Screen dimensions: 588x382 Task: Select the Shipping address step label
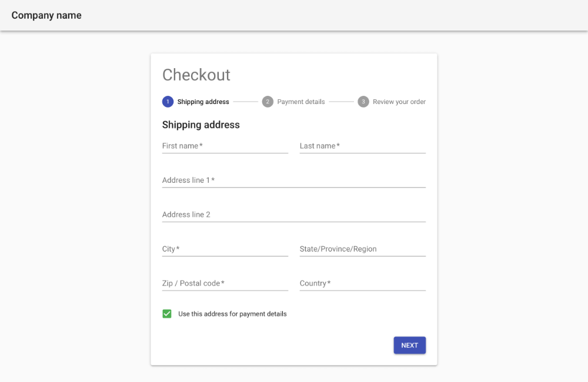pyautogui.click(x=203, y=102)
